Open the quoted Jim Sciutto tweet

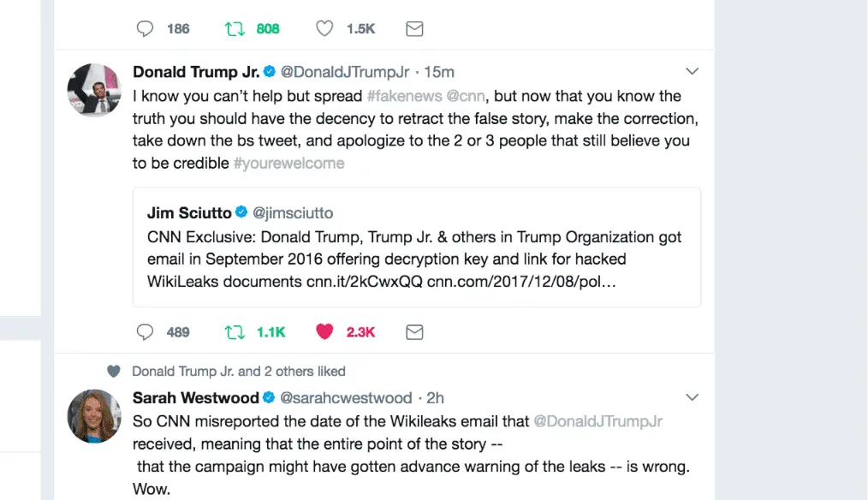416,247
